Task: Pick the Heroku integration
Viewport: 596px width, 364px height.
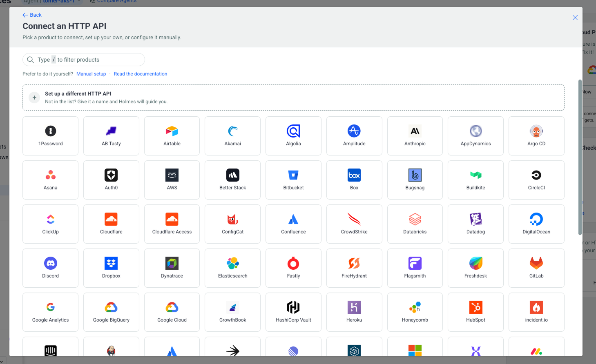Action: click(354, 312)
